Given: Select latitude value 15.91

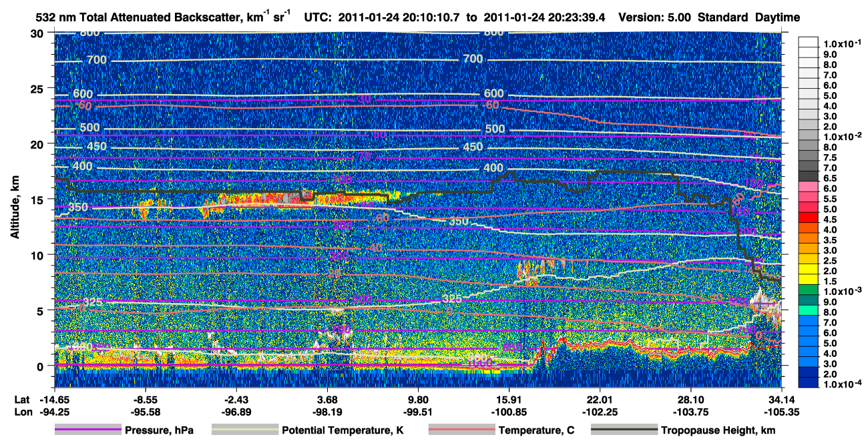Looking at the screenshot, I should click(509, 399).
